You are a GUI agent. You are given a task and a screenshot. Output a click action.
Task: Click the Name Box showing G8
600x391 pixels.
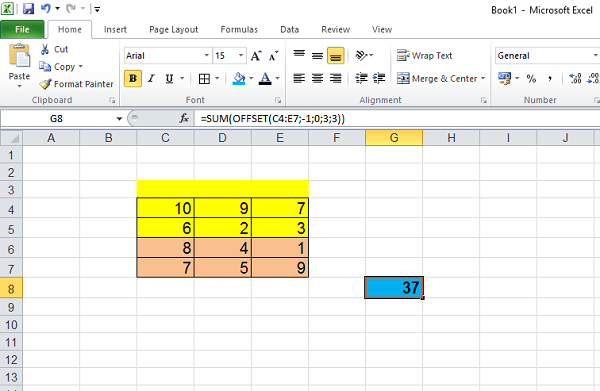pos(57,119)
